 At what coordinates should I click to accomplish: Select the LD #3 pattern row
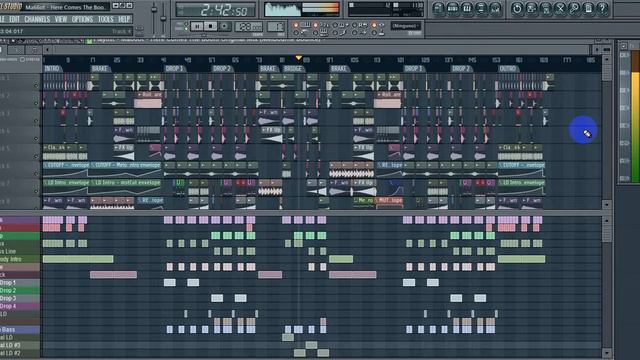click(x=20, y=345)
